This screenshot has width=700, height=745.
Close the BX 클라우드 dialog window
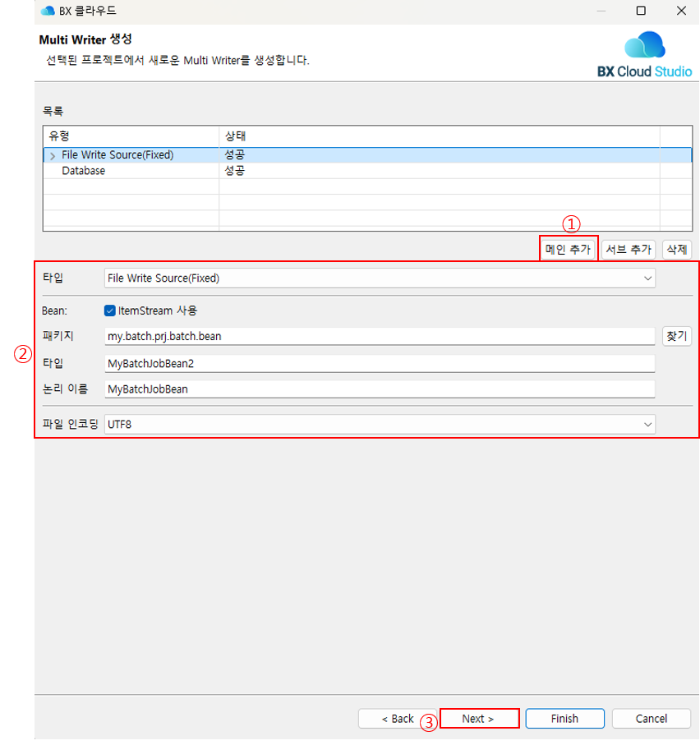point(681,11)
